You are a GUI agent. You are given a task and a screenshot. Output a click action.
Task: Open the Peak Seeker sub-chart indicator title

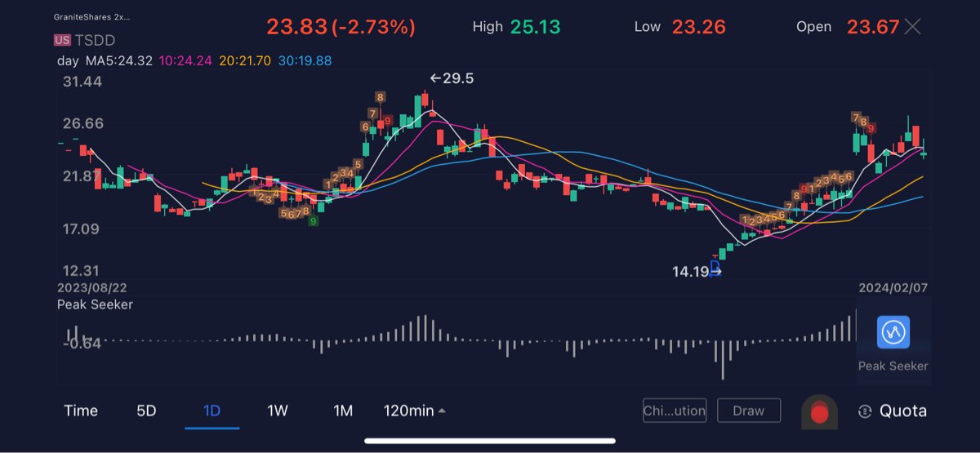coord(95,304)
